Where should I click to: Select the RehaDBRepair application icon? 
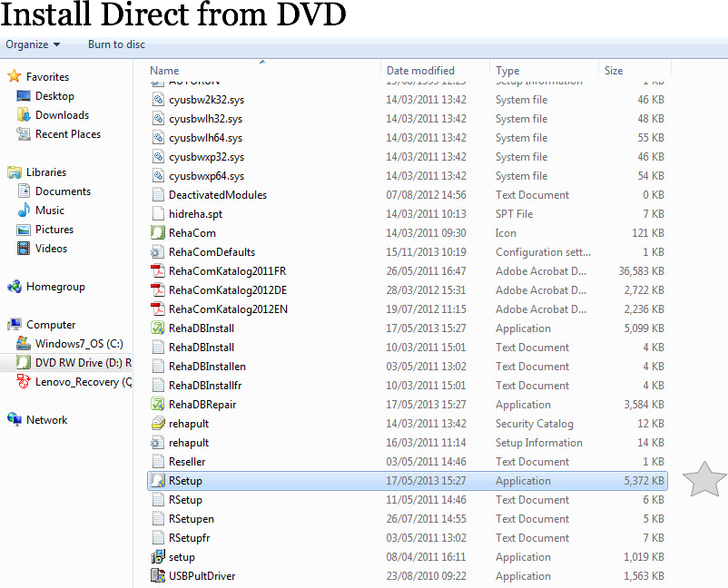click(158, 404)
